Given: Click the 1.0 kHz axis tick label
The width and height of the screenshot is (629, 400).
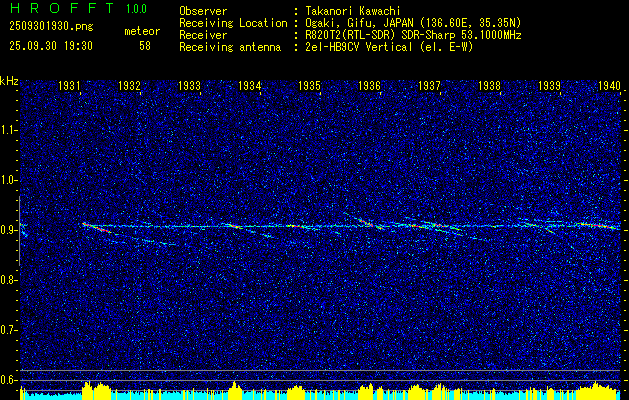Looking at the screenshot, I should click(x=8, y=181).
